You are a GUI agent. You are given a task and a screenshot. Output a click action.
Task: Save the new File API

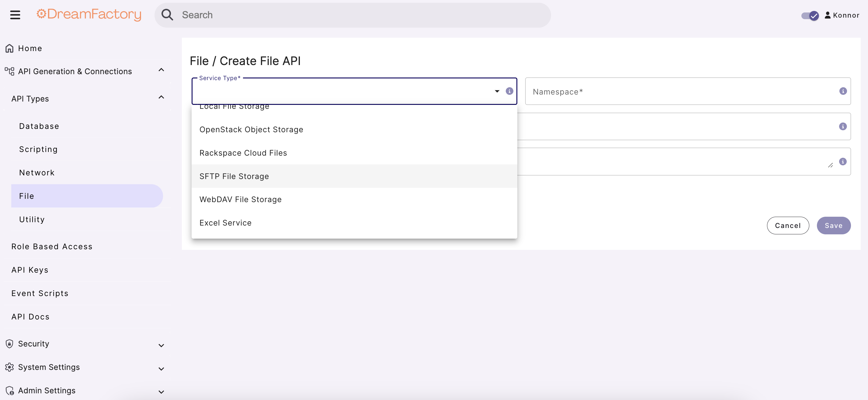(833, 225)
